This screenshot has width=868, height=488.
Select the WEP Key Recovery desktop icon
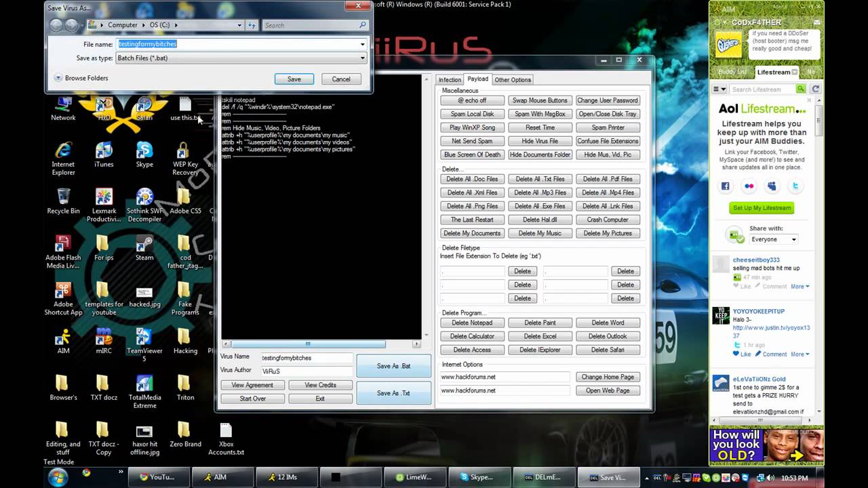185,159
